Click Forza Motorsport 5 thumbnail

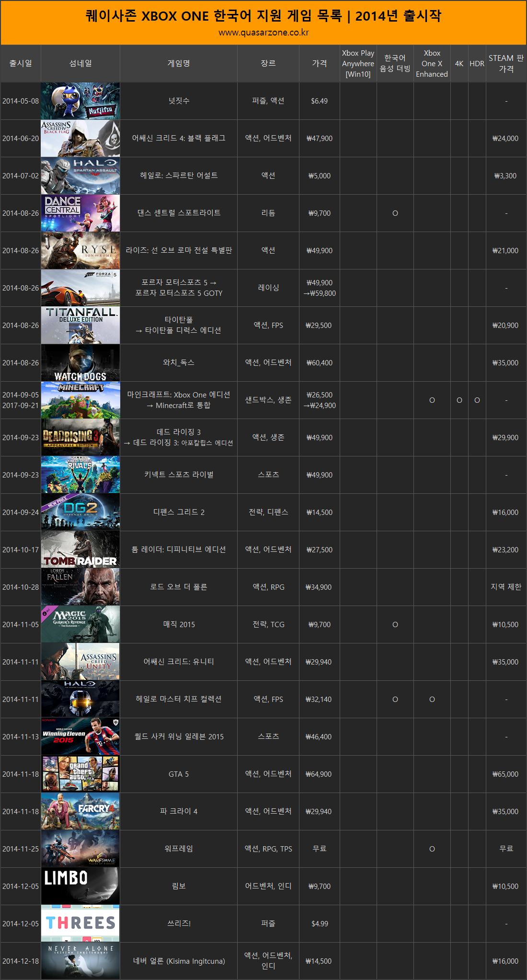coord(80,288)
